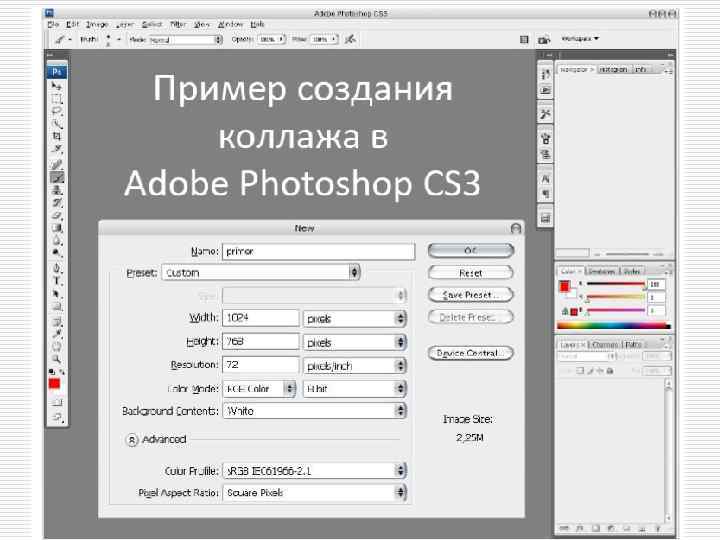Select the Slice tool
The width and height of the screenshot is (720, 540).
(56, 148)
